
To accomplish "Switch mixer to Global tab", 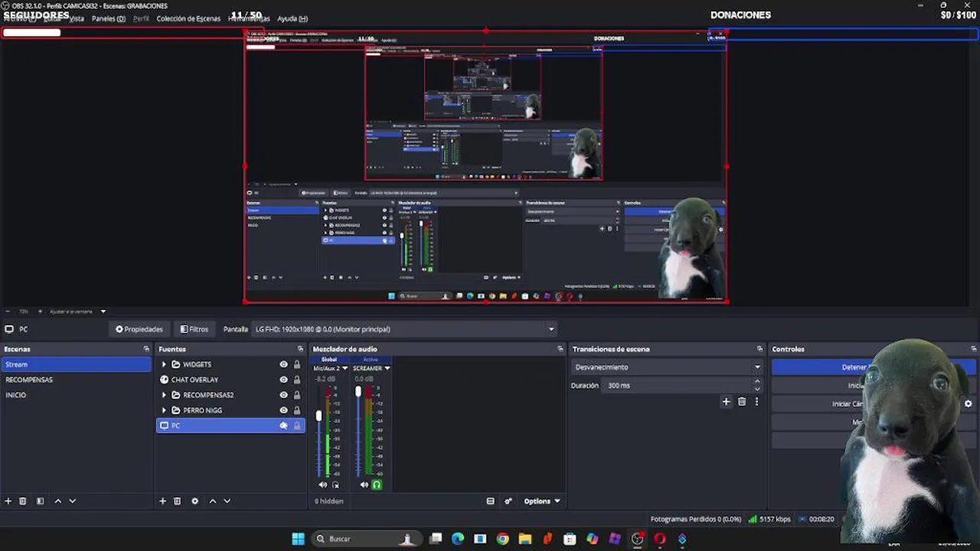I will point(328,359).
